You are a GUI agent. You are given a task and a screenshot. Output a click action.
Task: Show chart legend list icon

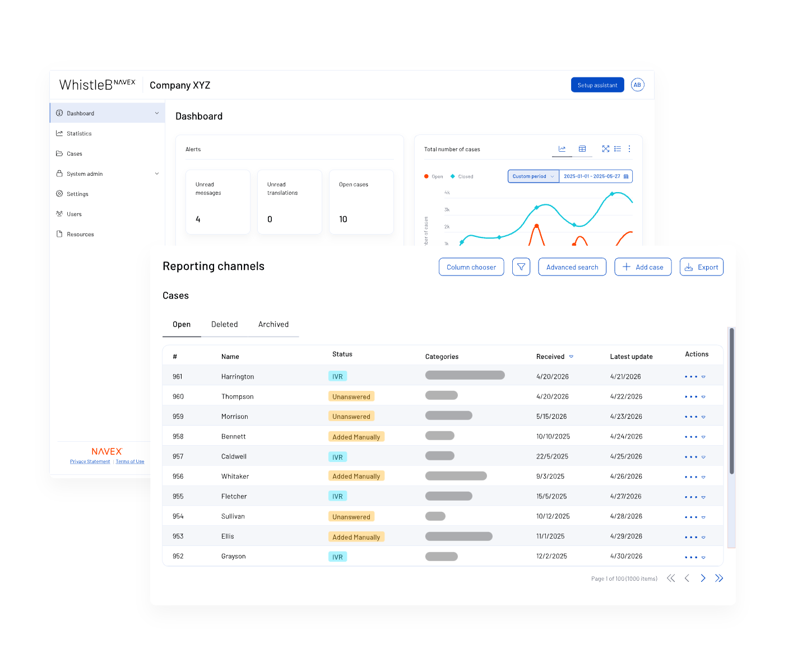coord(618,149)
